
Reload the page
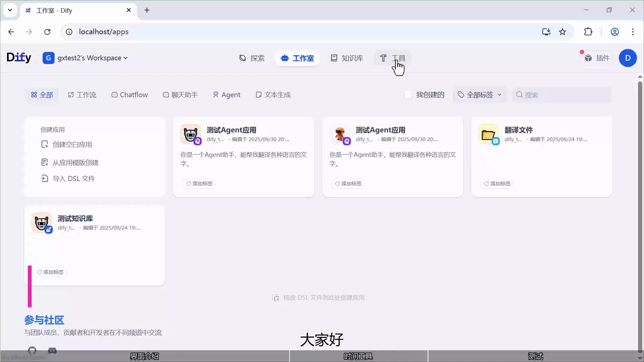pyautogui.click(x=47, y=32)
